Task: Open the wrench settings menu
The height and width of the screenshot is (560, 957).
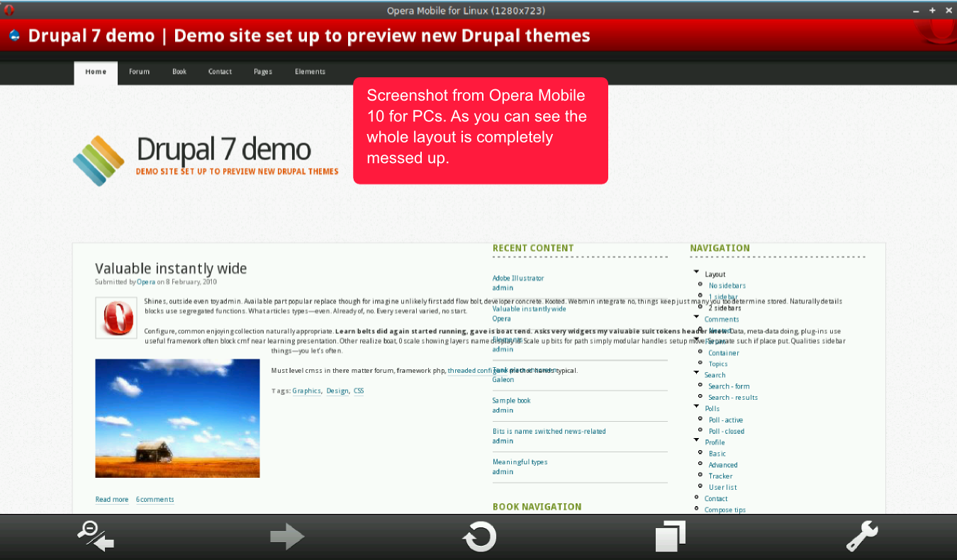Action: tap(862, 537)
